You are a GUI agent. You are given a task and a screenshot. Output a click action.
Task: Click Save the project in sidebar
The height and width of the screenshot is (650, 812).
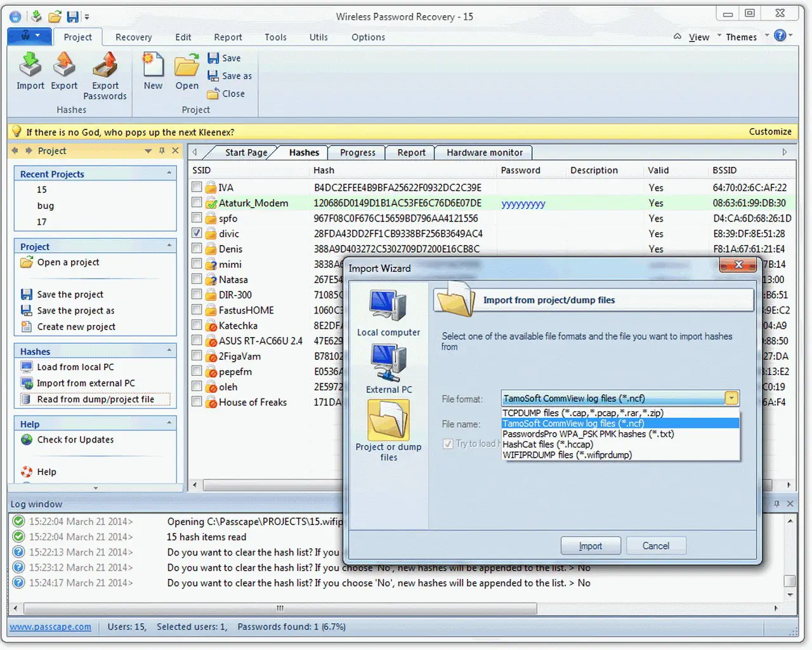[x=70, y=295]
